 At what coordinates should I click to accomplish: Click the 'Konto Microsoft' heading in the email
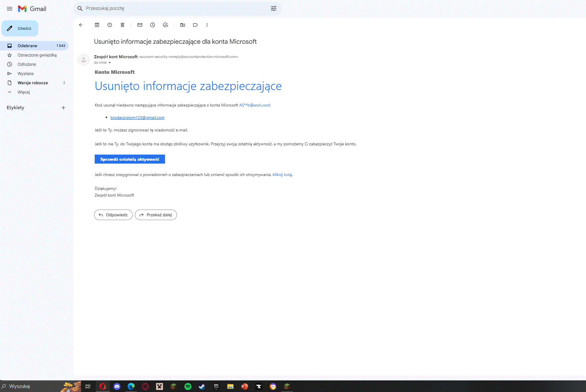coord(115,72)
